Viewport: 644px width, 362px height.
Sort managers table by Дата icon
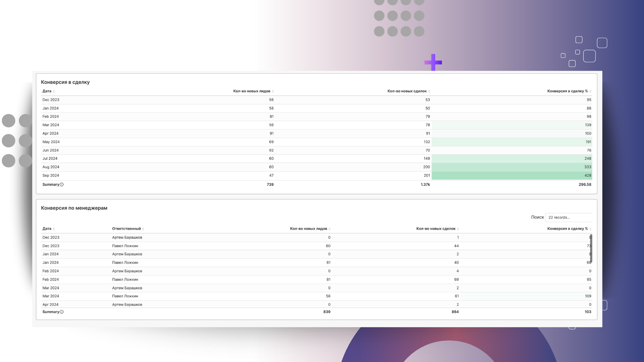(54, 229)
